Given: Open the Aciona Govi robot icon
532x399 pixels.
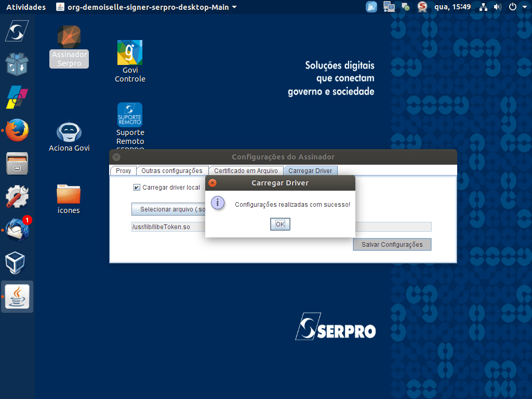Looking at the screenshot, I should point(69,137).
